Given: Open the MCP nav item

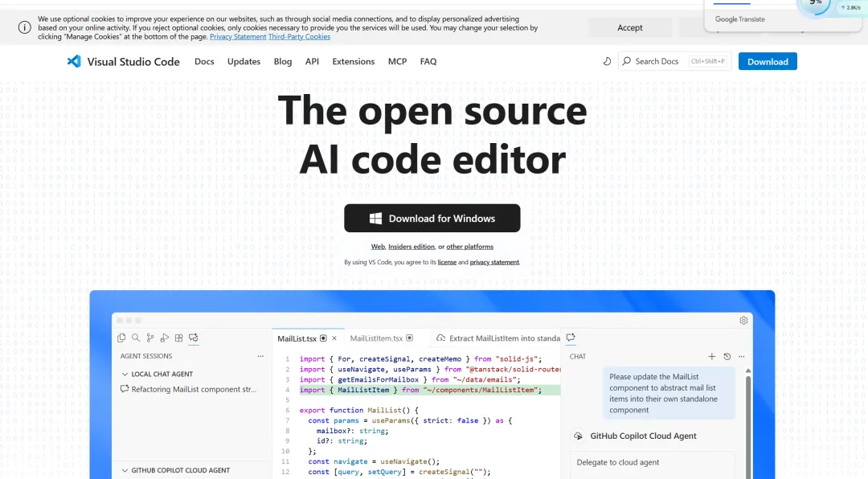Looking at the screenshot, I should [x=398, y=61].
